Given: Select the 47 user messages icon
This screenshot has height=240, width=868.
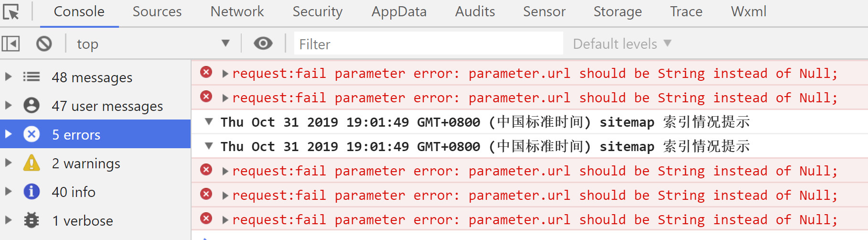Looking at the screenshot, I should pyautogui.click(x=32, y=105).
